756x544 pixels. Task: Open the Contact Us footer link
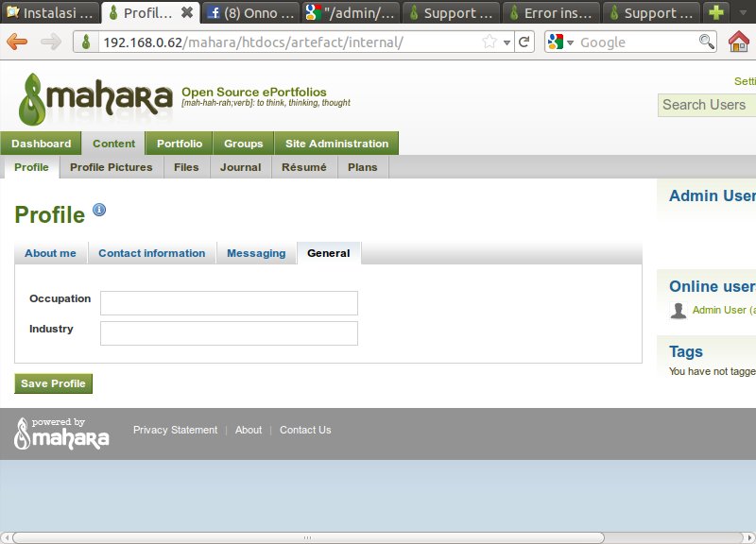click(305, 430)
